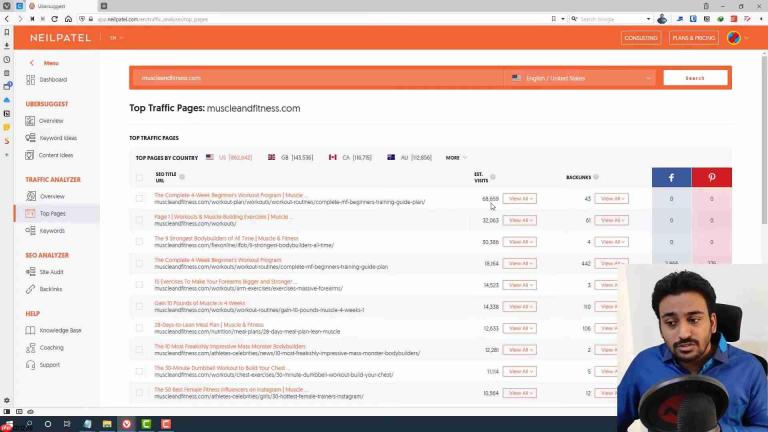Click Site Audit icon
Viewport: 768px width, 432px height.
[x=30, y=271]
